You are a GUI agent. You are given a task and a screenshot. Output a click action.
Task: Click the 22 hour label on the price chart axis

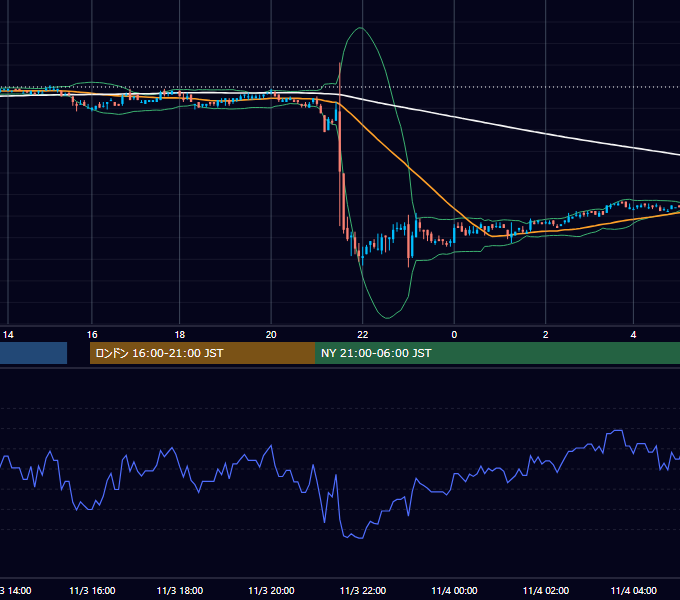point(363,335)
